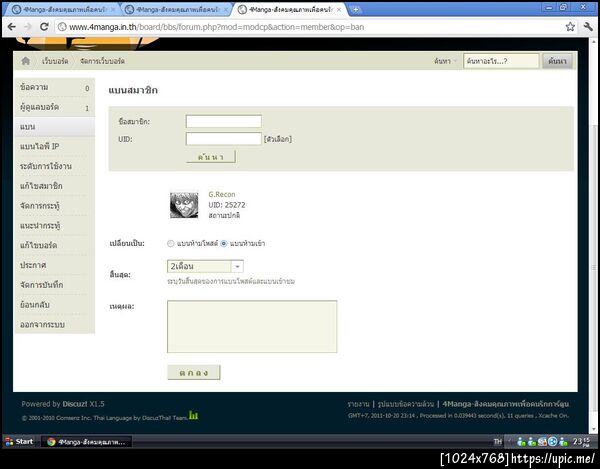Click the green statistics chart icon in footer
Screen dimensions: 600x469
point(194,415)
